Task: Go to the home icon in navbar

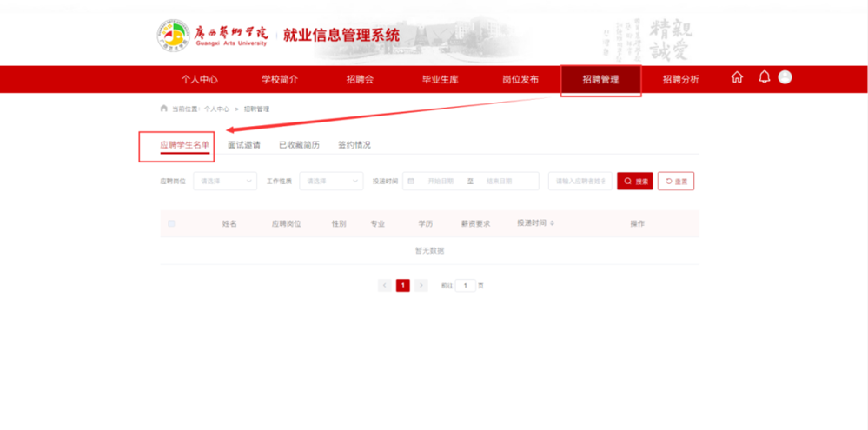Action: point(737,77)
